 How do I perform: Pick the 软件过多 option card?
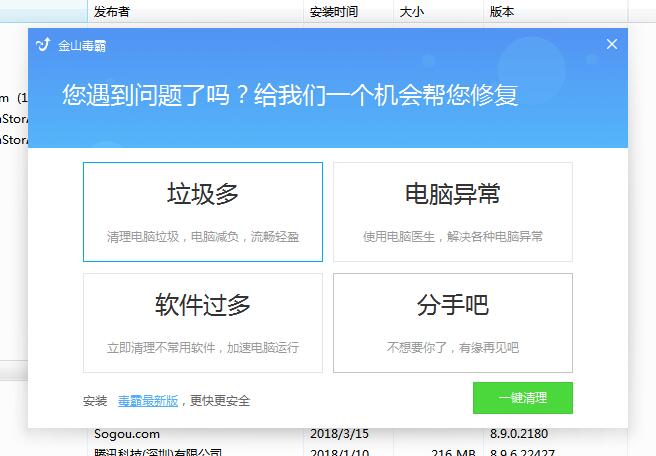[203, 323]
